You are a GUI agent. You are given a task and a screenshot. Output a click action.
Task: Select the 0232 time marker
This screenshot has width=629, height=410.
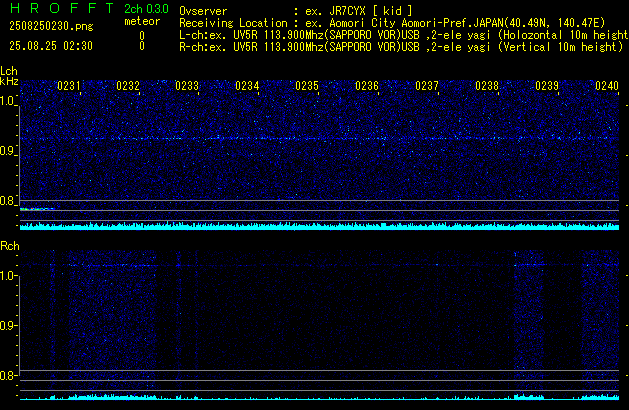pyautogui.click(x=128, y=86)
